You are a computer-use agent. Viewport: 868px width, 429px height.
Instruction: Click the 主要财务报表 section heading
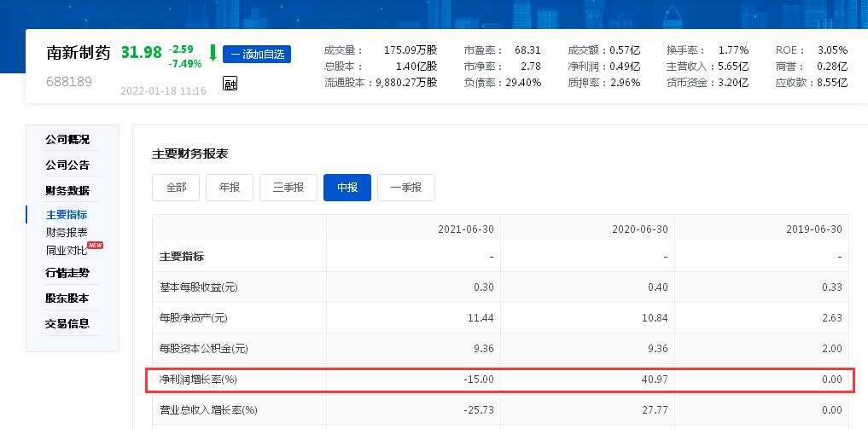(189, 154)
